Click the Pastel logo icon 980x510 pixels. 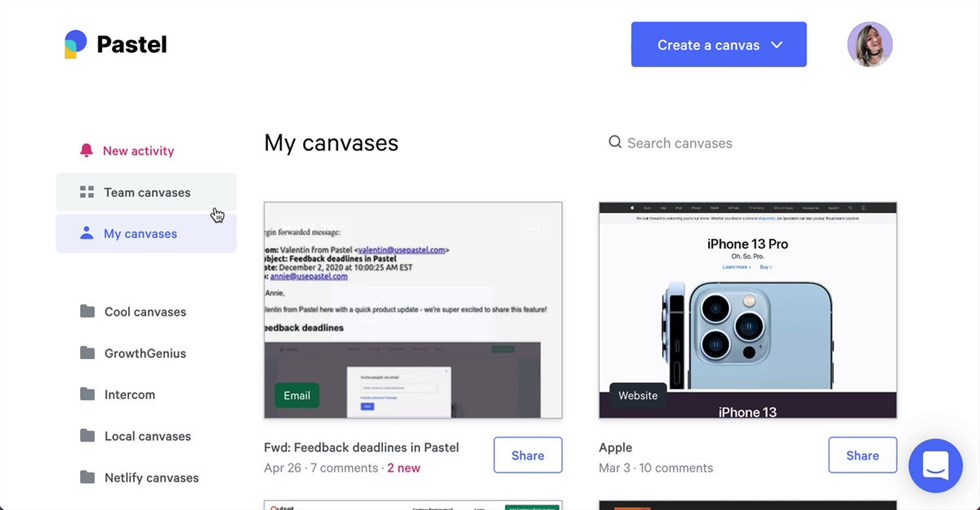point(76,44)
